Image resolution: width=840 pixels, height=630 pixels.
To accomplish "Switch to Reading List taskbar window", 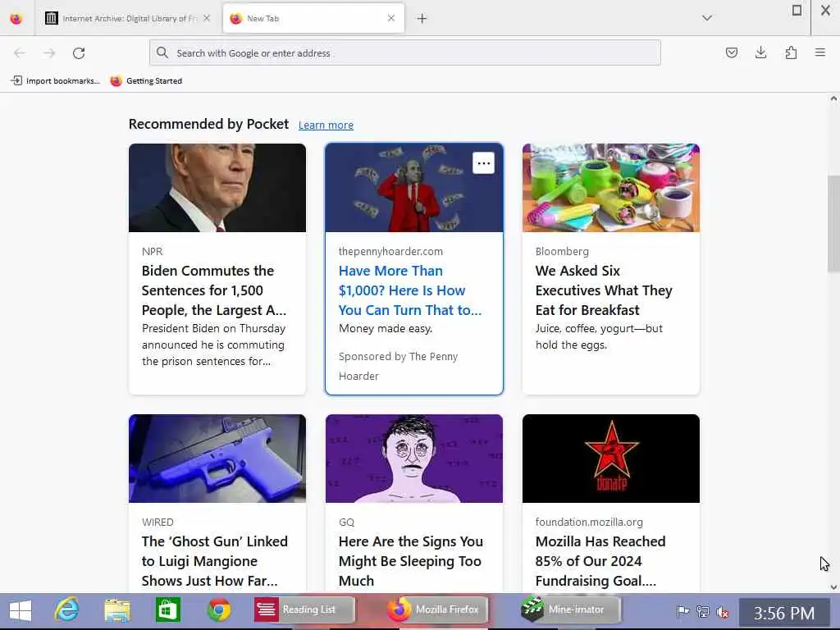I will click(x=304, y=609).
